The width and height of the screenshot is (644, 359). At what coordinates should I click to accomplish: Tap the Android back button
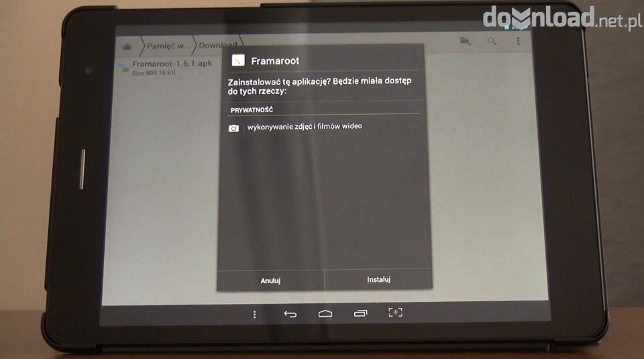click(290, 314)
